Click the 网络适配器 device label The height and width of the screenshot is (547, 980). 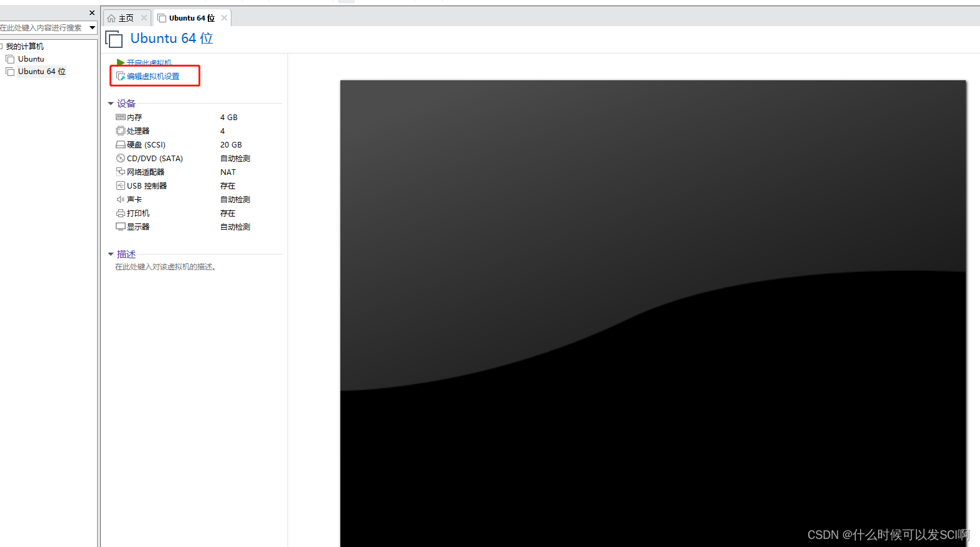[x=146, y=172]
